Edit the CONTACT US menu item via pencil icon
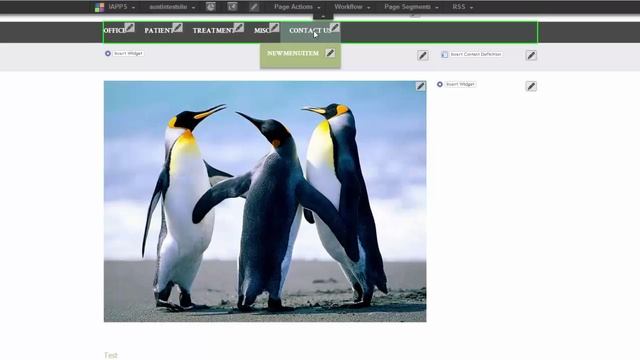 coord(335,28)
